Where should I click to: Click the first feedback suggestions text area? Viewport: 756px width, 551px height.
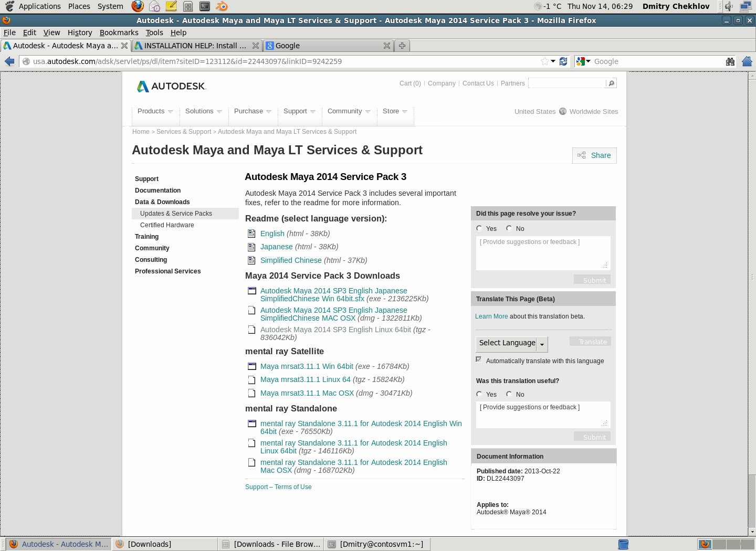(x=543, y=253)
